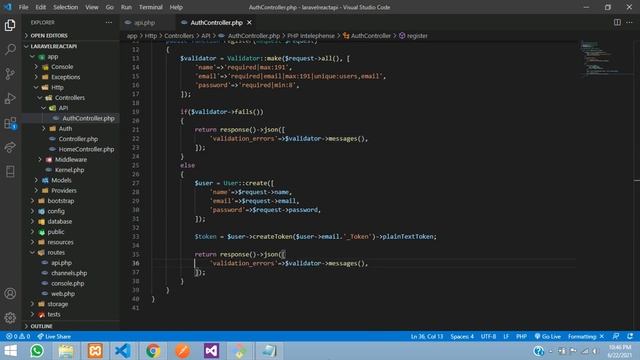Open channels.php under routes

[x=69, y=273]
